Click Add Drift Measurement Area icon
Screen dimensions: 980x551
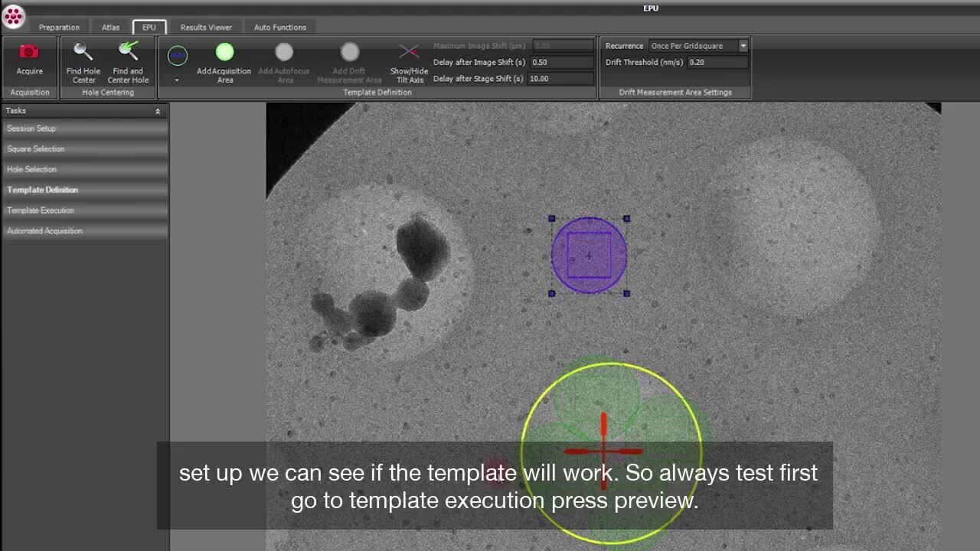pos(350,53)
